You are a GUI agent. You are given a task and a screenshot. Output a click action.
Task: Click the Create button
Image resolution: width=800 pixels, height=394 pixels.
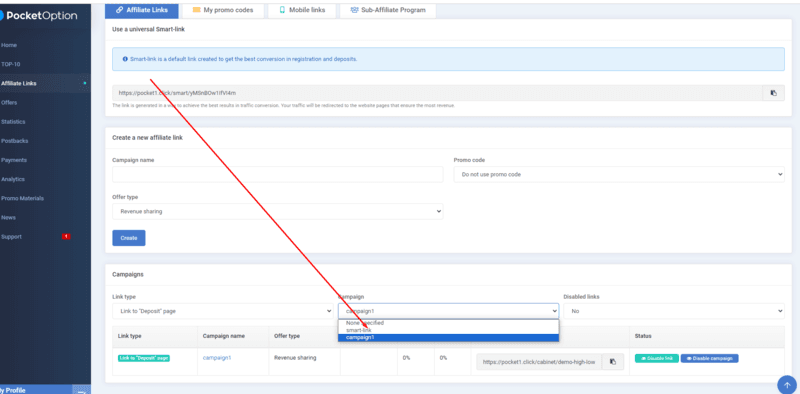pyautogui.click(x=129, y=238)
